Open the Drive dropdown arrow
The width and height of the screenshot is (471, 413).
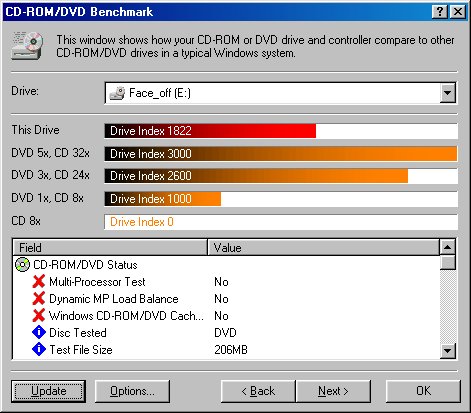447,93
